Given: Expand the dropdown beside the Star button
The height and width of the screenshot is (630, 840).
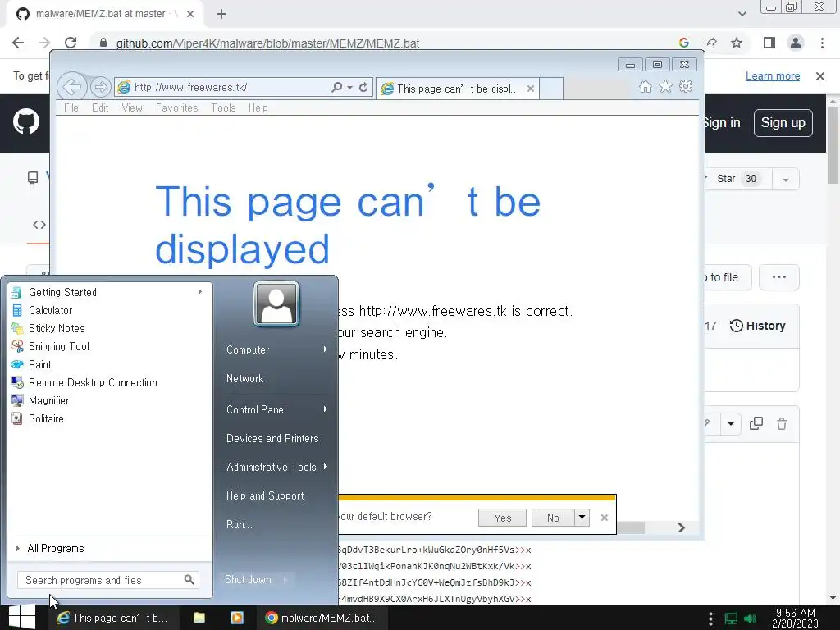Looking at the screenshot, I should (x=785, y=180).
